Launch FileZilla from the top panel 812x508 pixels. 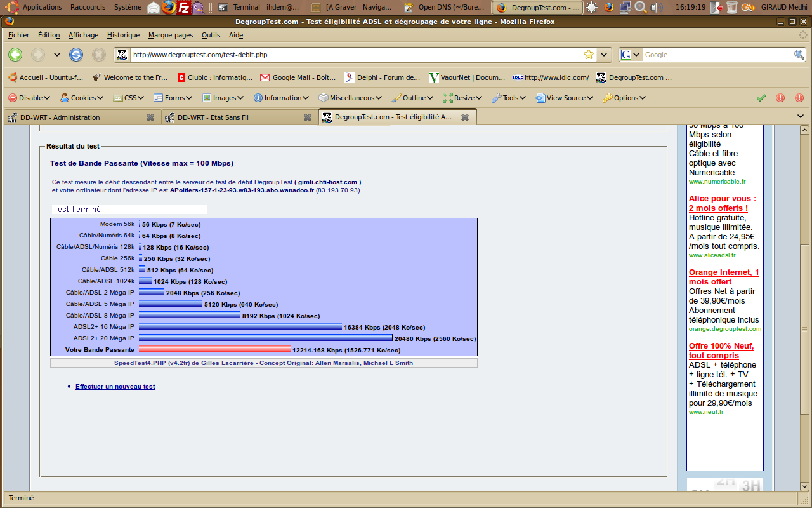183,8
